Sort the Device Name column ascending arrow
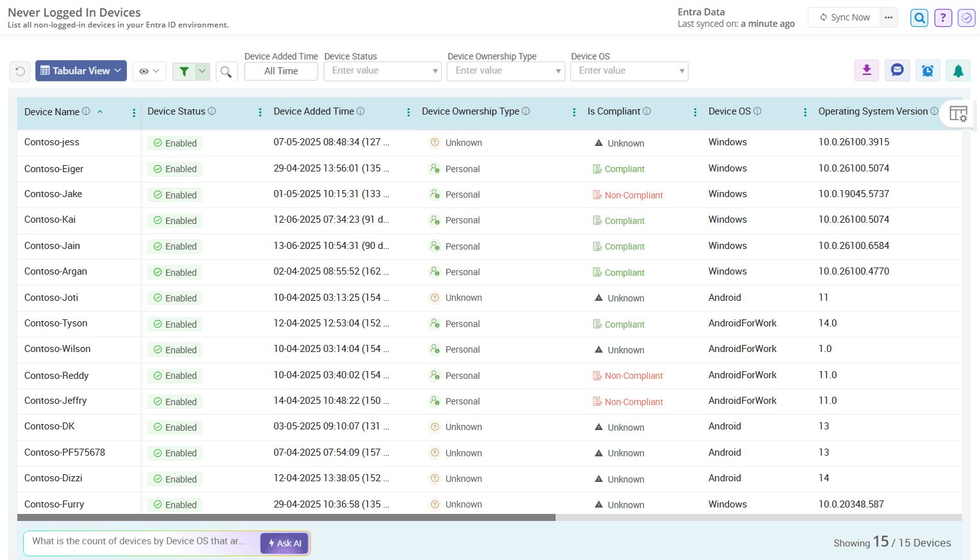This screenshot has width=980, height=560. click(x=100, y=111)
